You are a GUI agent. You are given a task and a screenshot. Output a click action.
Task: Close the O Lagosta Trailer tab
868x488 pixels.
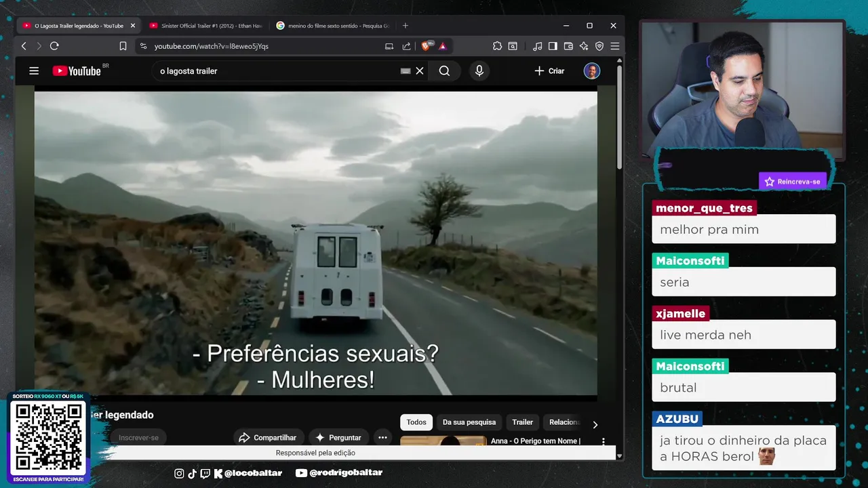coord(133,26)
